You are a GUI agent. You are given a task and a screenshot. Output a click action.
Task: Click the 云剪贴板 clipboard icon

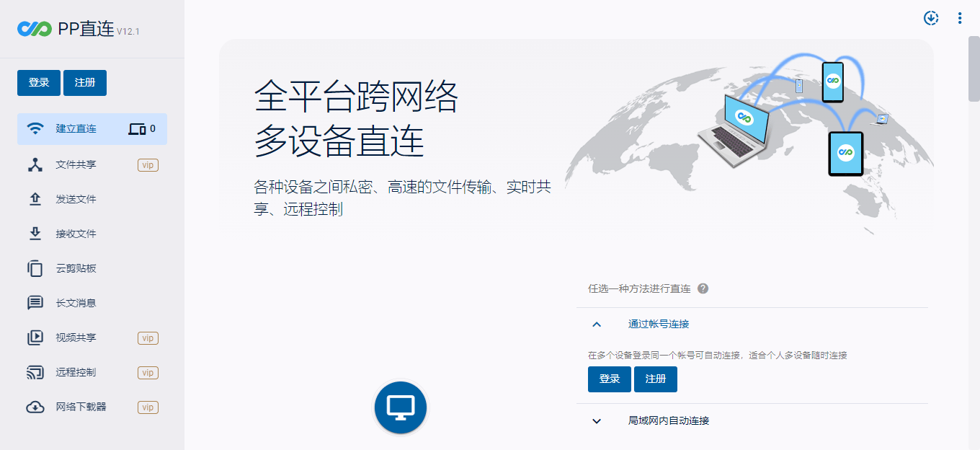(35, 268)
